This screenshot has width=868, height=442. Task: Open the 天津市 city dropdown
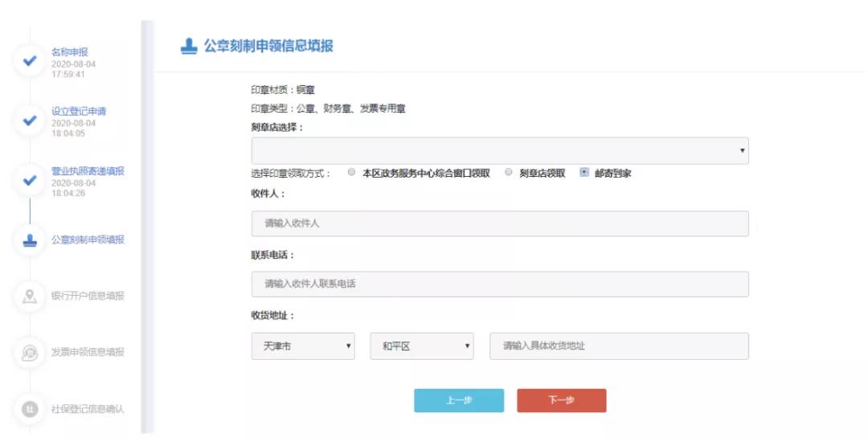303,346
